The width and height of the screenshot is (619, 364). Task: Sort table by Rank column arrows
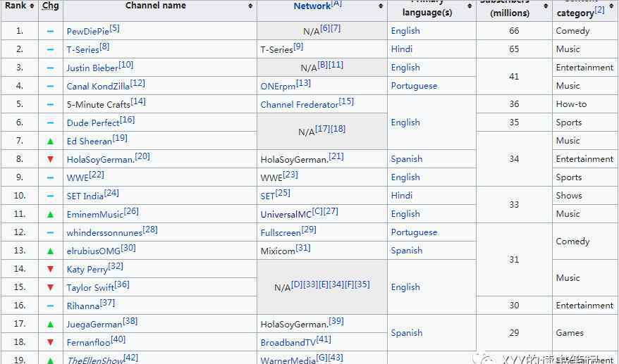tap(32, 6)
